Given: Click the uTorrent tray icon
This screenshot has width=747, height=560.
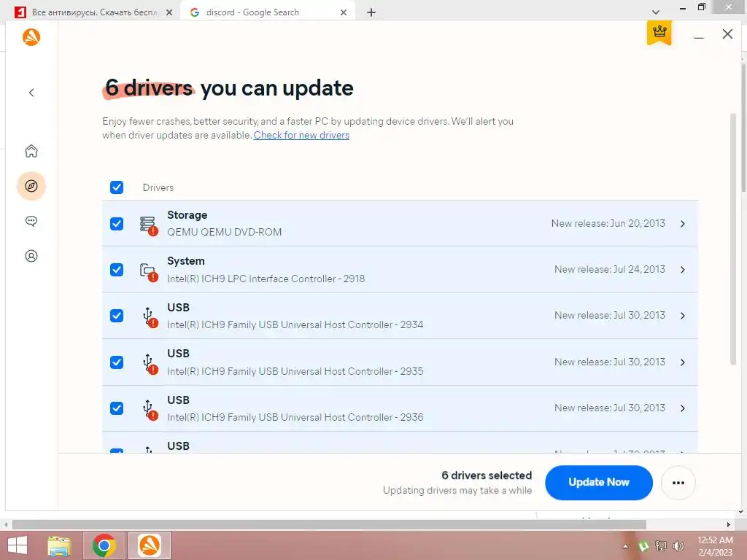Looking at the screenshot, I should tap(643, 546).
